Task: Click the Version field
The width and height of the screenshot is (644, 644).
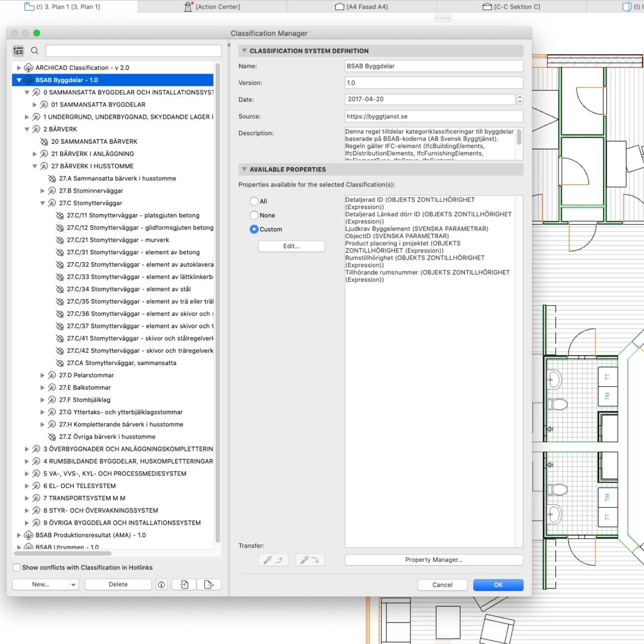Action: coord(434,83)
